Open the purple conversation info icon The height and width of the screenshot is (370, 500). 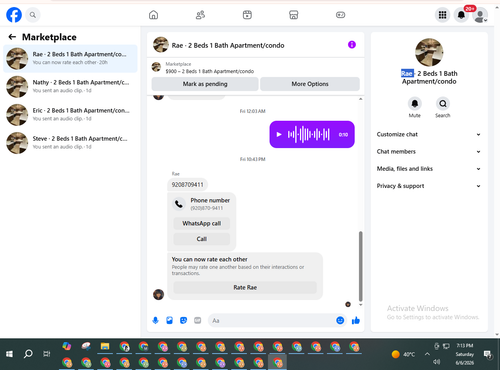(x=352, y=45)
